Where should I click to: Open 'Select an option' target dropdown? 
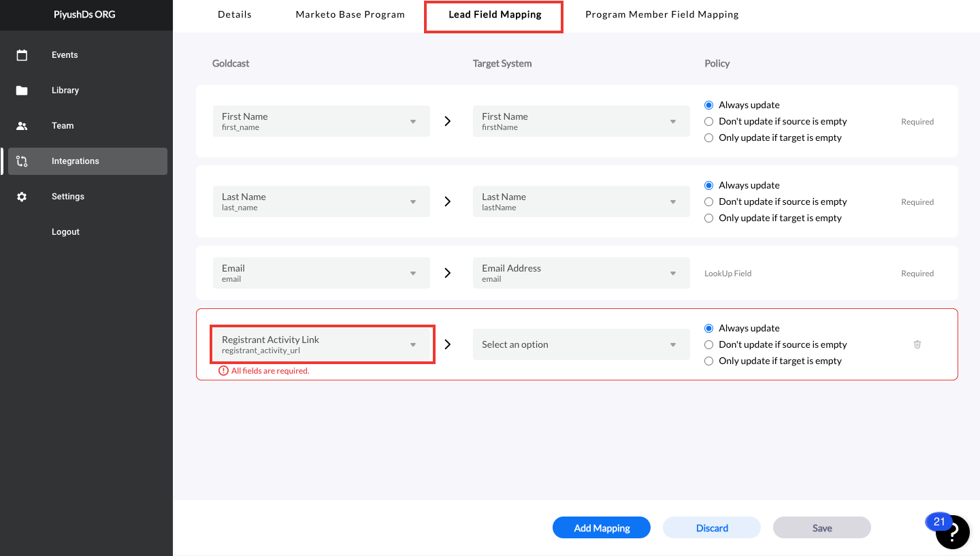[581, 344]
